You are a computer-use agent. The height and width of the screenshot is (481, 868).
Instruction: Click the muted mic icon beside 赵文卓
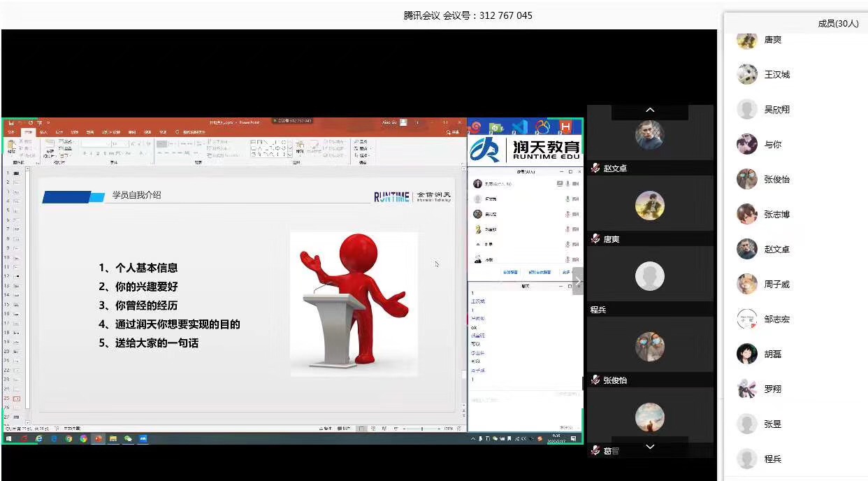point(595,168)
